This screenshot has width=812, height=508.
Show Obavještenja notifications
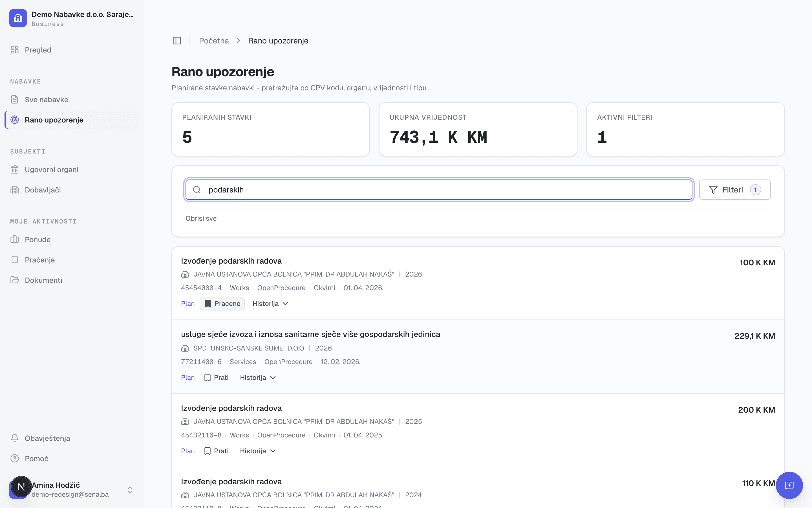pos(72,438)
